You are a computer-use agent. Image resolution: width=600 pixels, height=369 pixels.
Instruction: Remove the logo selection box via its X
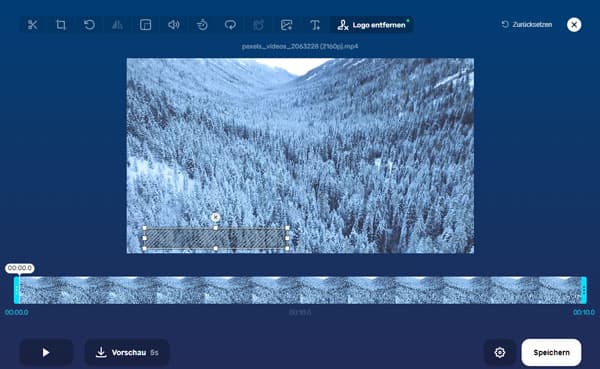click(215, 217)
